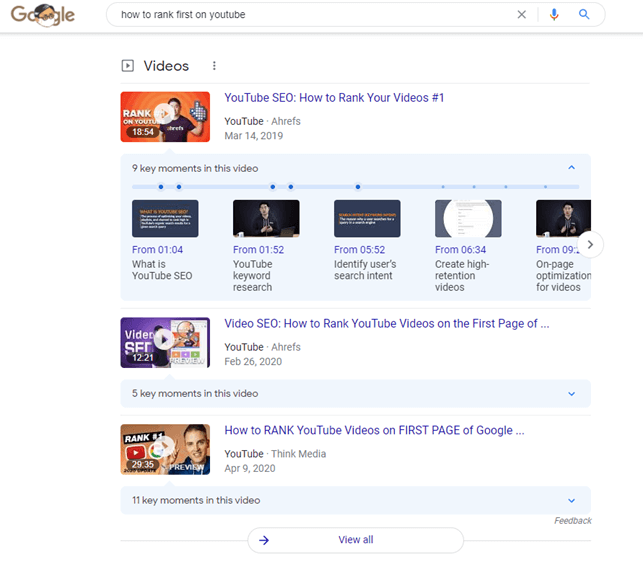Click the 'From 01:52' timestamp link
The image size is (643, 562).
[258, 249]
